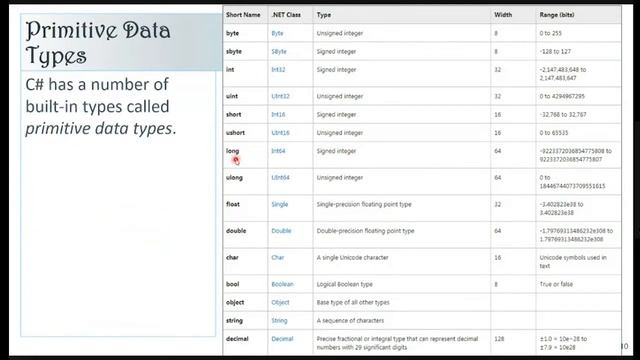The height and width of the screenshot is (360, 640).
Task: Click the Primitive Data Types slide title
Action: [x=98, y=42]
